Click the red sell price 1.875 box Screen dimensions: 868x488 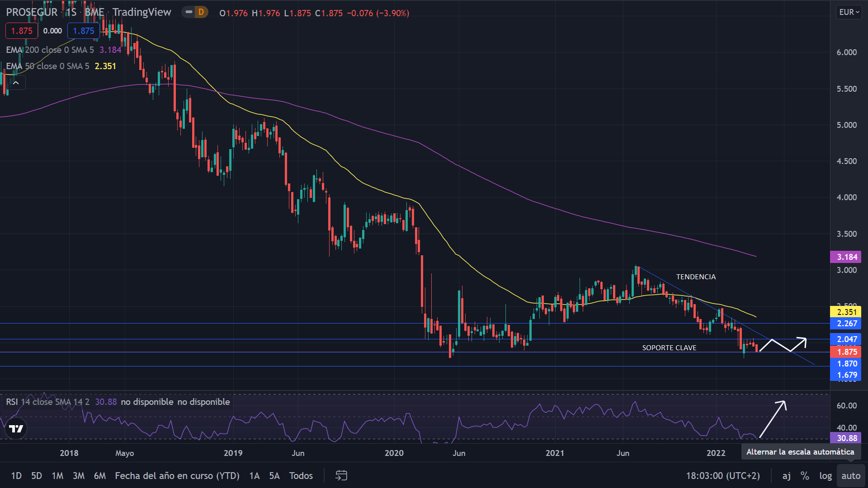[22, 31]
